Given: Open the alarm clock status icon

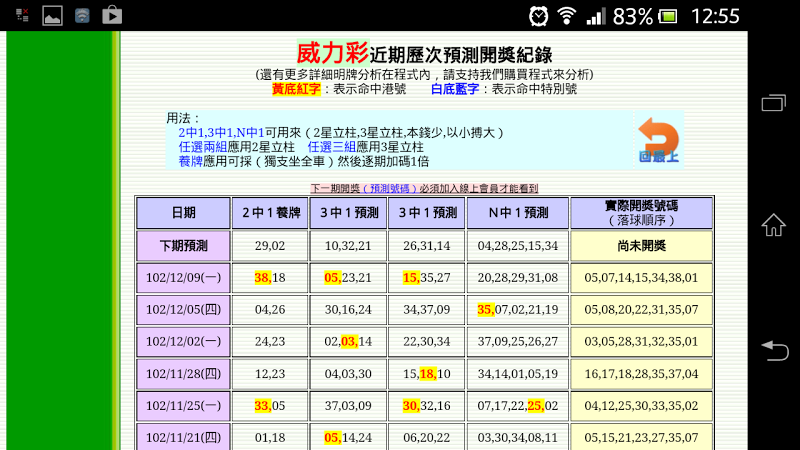Looking at the screenshot, I should tap(538, 16).
